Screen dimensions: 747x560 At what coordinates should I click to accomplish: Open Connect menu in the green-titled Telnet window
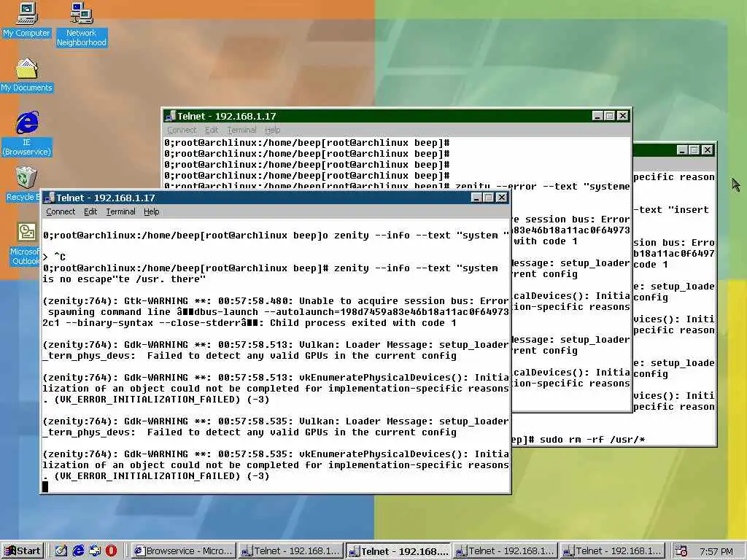(182, 130)
